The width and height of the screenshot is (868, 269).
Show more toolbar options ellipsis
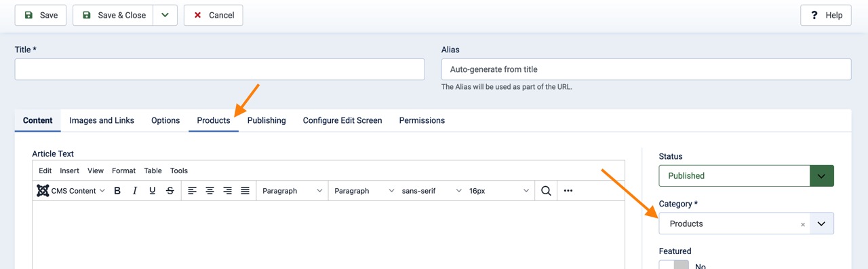[x=568, y=191]
